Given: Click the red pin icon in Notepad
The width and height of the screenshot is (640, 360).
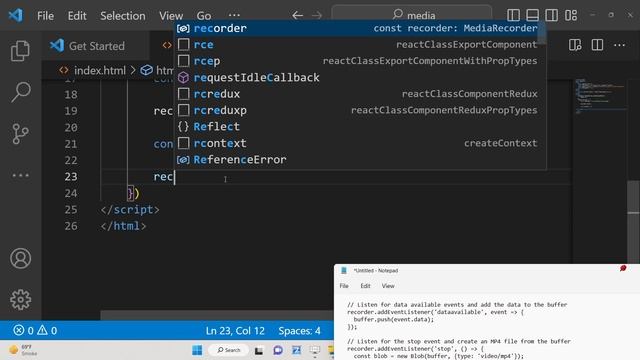Looking at the screenshot, I should click(623, 268).
